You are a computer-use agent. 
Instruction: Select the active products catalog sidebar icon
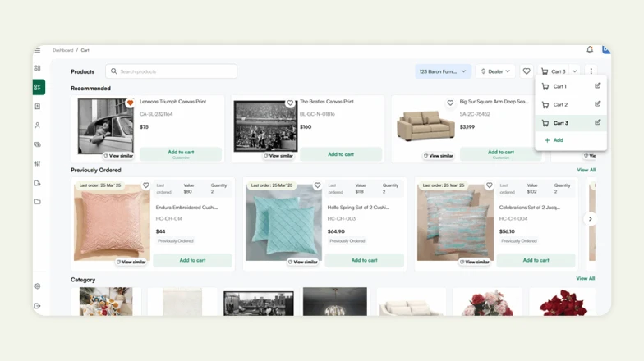pos(39,87)
